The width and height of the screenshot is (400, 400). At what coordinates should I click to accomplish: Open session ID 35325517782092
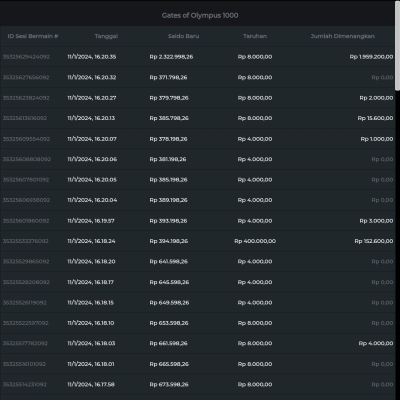click(x=25, y=343)
